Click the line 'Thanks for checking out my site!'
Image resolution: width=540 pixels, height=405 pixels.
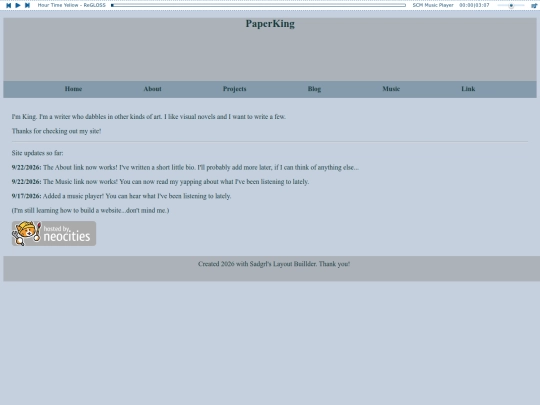(x=56, y=131)
